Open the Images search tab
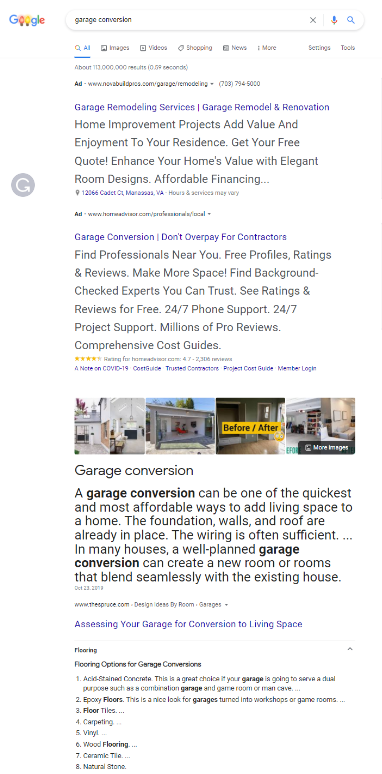This screenshot has height=774, width=382. [x=115, y=48]
